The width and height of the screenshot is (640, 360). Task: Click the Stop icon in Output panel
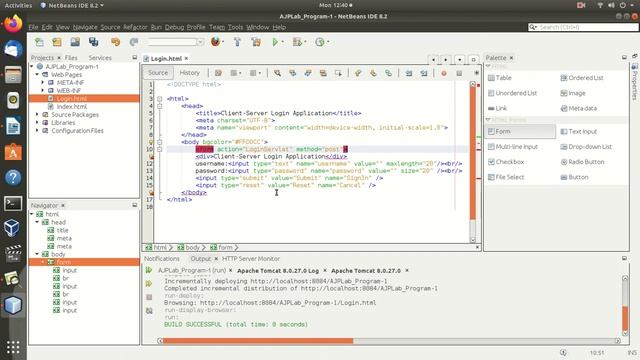pos(149,297)
